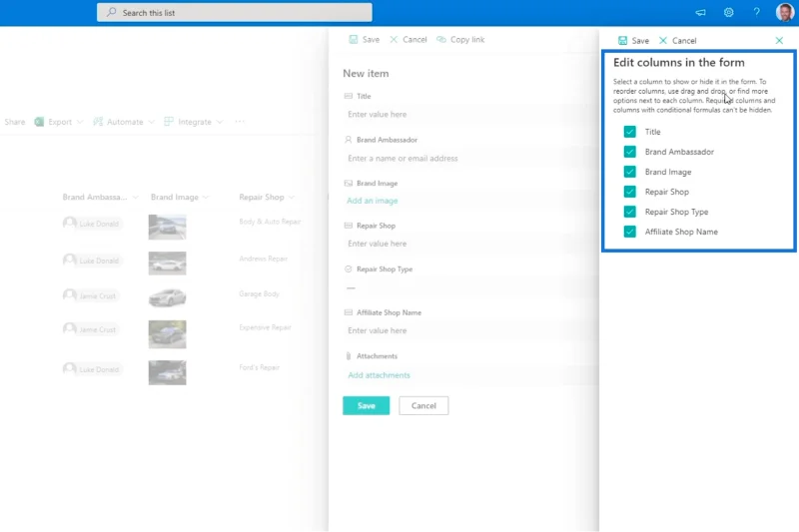Image resolution: width=799 pixels, height=532 pixels.
Task: Expand the Automate dropdown arrow
Action: tap(151, 122)
